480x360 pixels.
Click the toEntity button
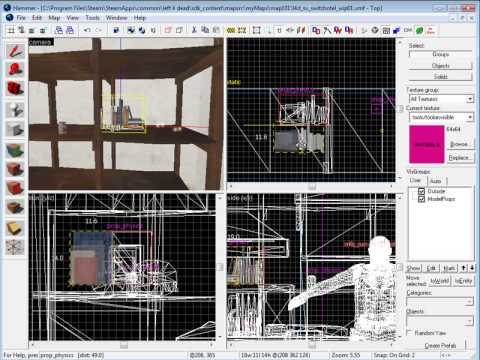pos(463,281)
